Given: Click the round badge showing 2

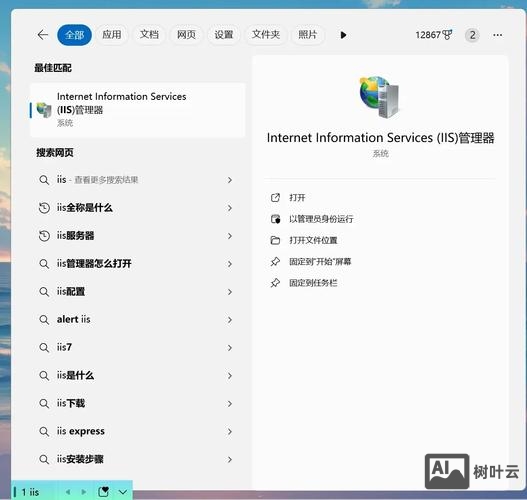Looking at the screenshot, I should tap(472, 35).
